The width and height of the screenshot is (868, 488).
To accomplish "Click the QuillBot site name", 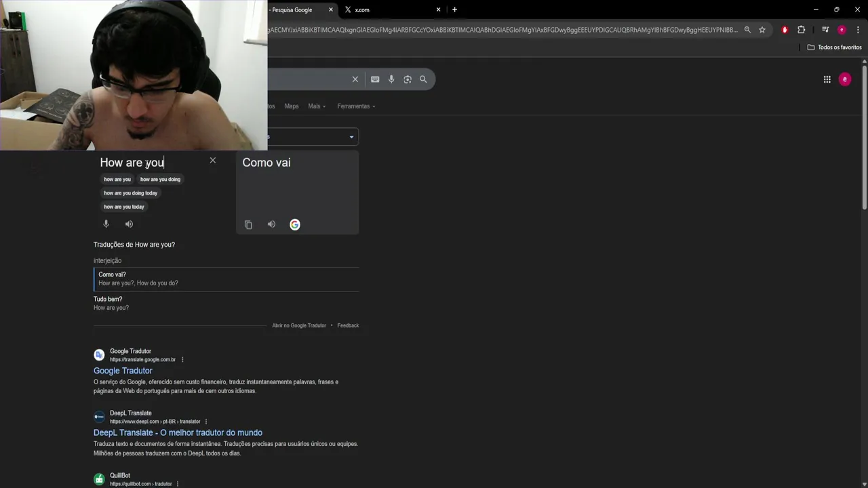I will click(120, 476).
